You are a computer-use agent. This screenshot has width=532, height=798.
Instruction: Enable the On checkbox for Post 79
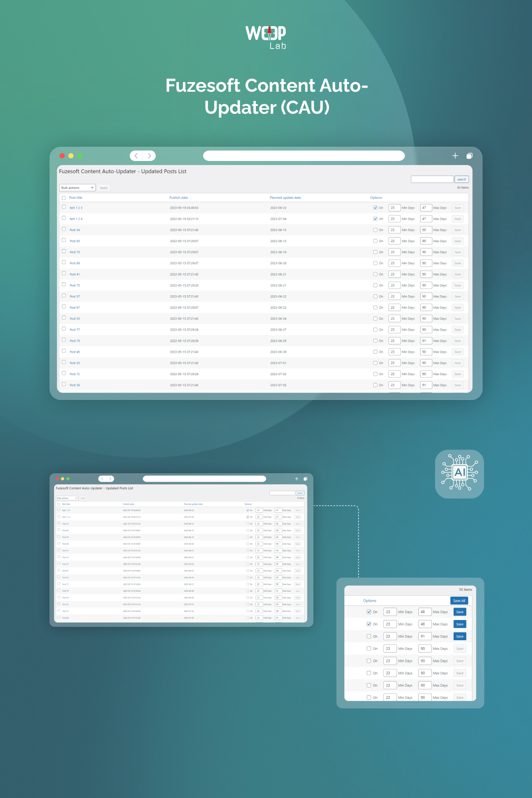[x=375, y=341]
